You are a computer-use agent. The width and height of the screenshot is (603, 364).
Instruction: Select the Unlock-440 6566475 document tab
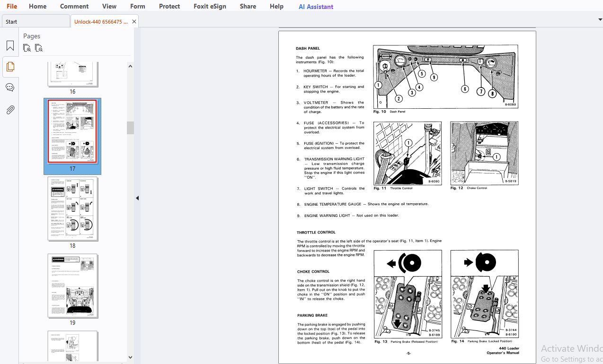101,21
